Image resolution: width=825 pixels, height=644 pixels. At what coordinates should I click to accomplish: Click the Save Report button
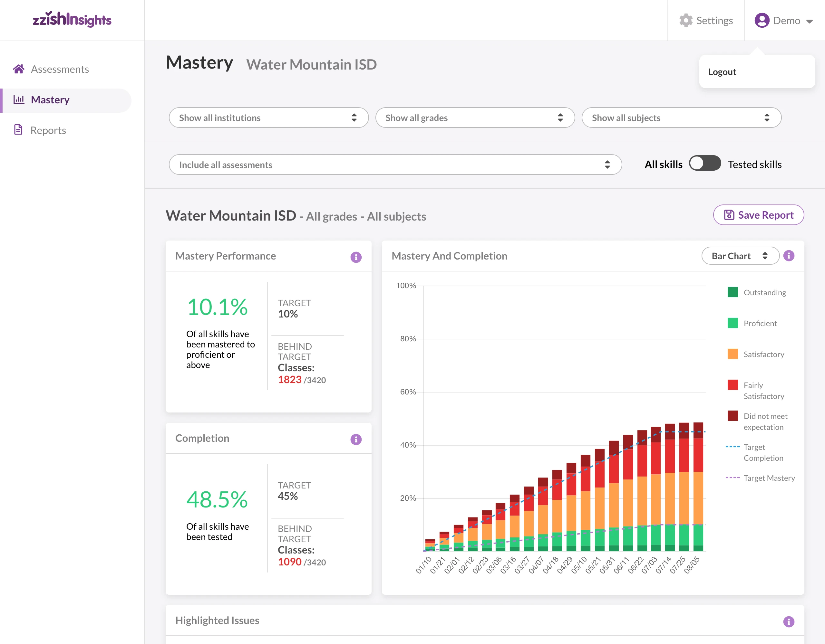coord(759,215)
